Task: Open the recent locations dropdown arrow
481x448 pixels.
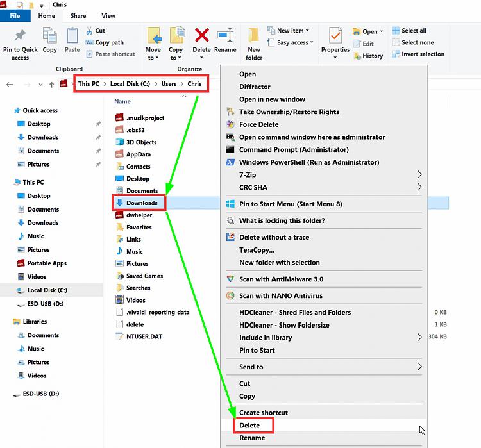Action: [40, 85]
